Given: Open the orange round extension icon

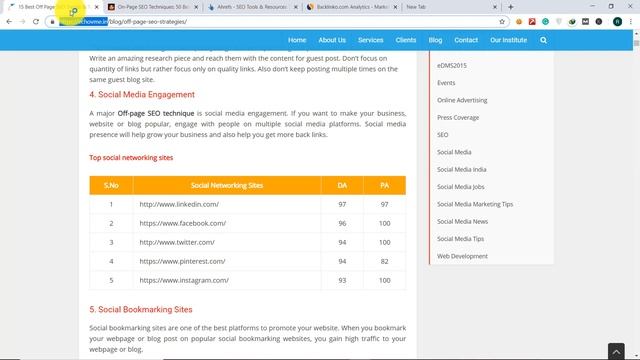Looking at the screenshot, I should pos(519,22).
